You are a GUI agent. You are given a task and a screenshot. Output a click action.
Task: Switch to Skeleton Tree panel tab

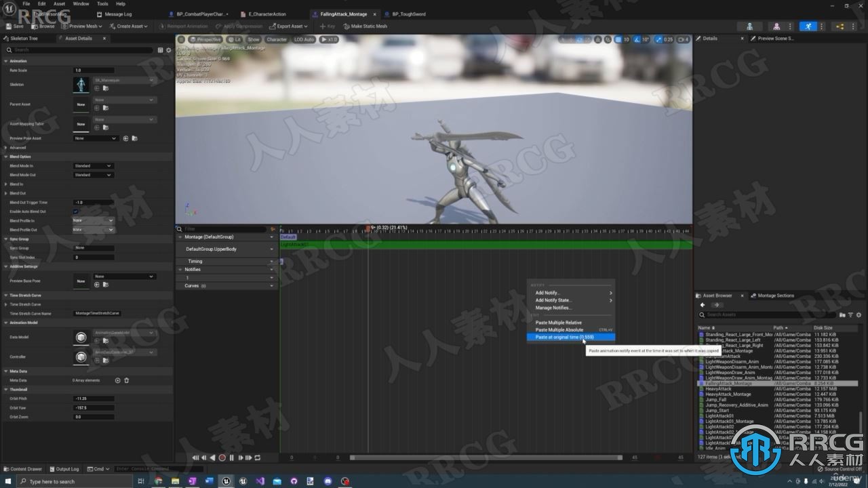click(x=24, y=39)
